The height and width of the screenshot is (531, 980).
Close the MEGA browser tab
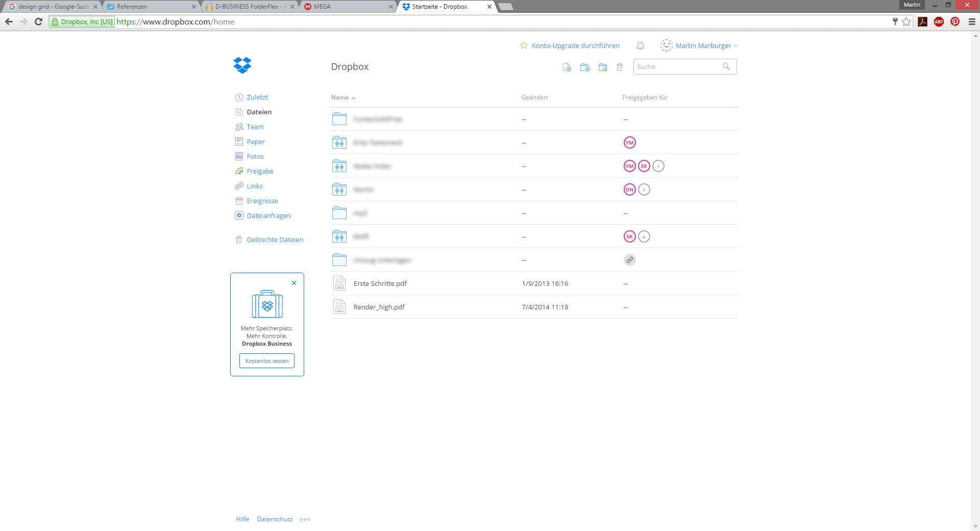pyautogui.click(x=390, y=7)
